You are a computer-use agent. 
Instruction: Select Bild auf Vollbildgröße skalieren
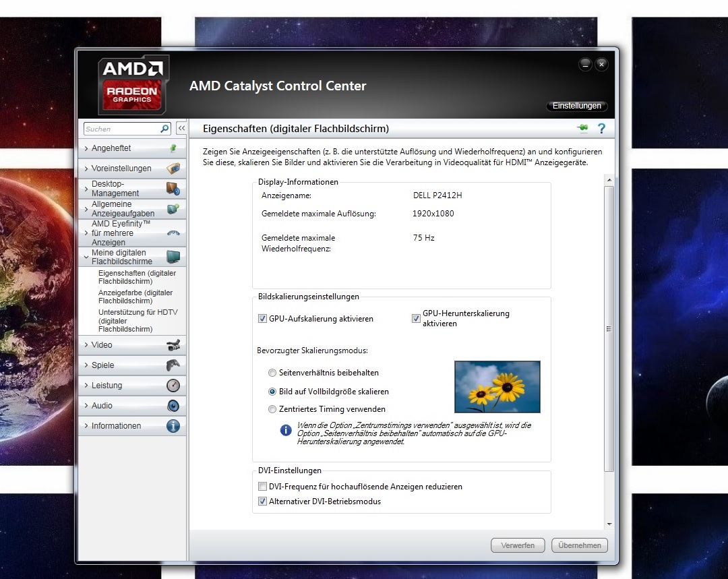click(272, 392)
